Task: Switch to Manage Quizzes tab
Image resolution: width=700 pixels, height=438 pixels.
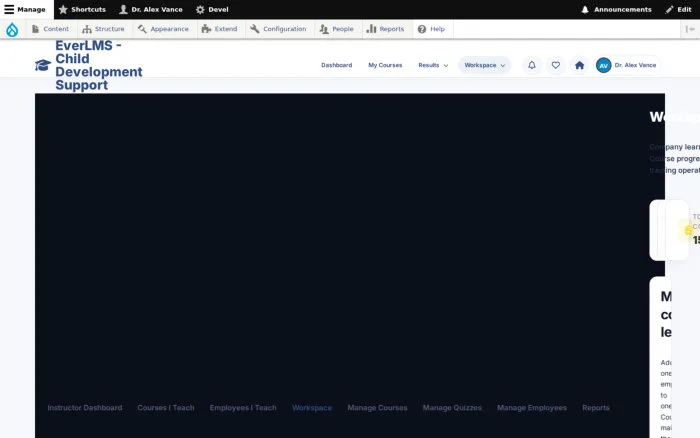Action: tap(452, 408)
